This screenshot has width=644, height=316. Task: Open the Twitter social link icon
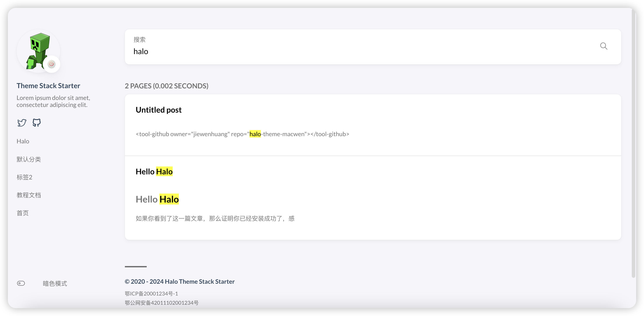[x=22, y=123]
